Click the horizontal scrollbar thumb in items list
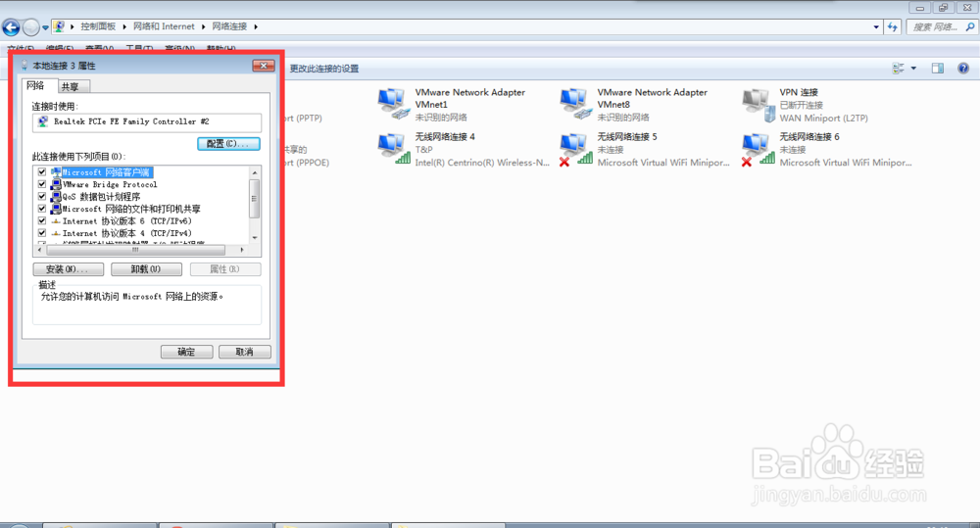980x528 pixels. (135, 250)
